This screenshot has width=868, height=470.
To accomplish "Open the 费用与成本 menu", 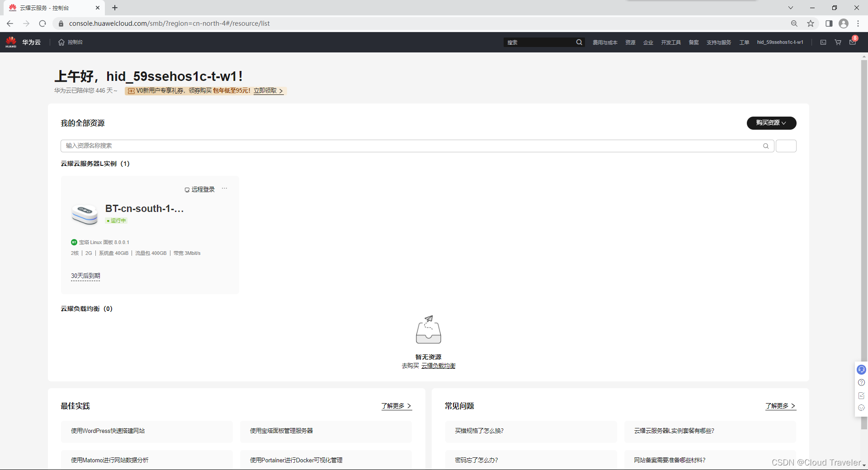I will pos(605,42).
